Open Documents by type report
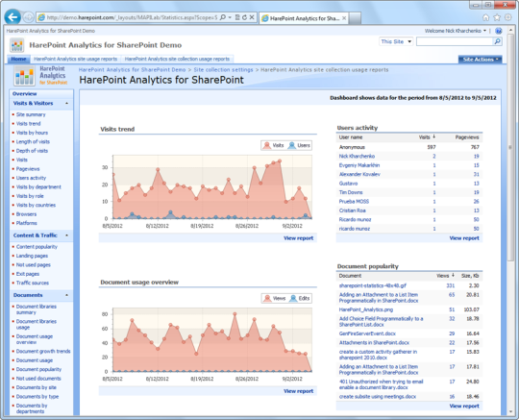The image size is (519, 420). (x=37, y=397)
